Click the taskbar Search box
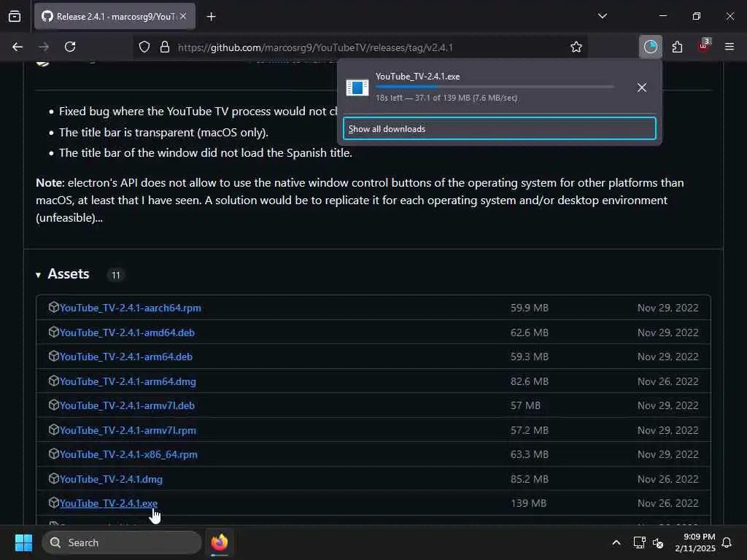This screenshot has width=747, height=560. click(122, 542)
